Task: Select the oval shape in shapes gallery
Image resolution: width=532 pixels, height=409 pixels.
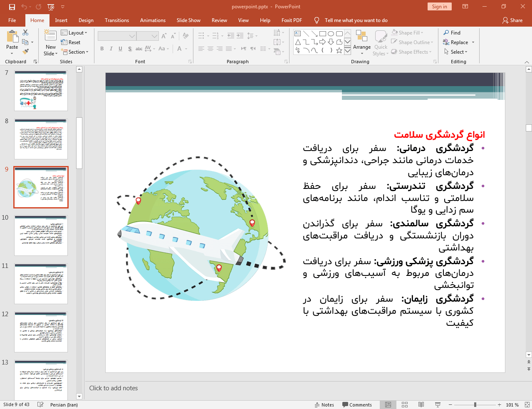Action: point(331,34)
